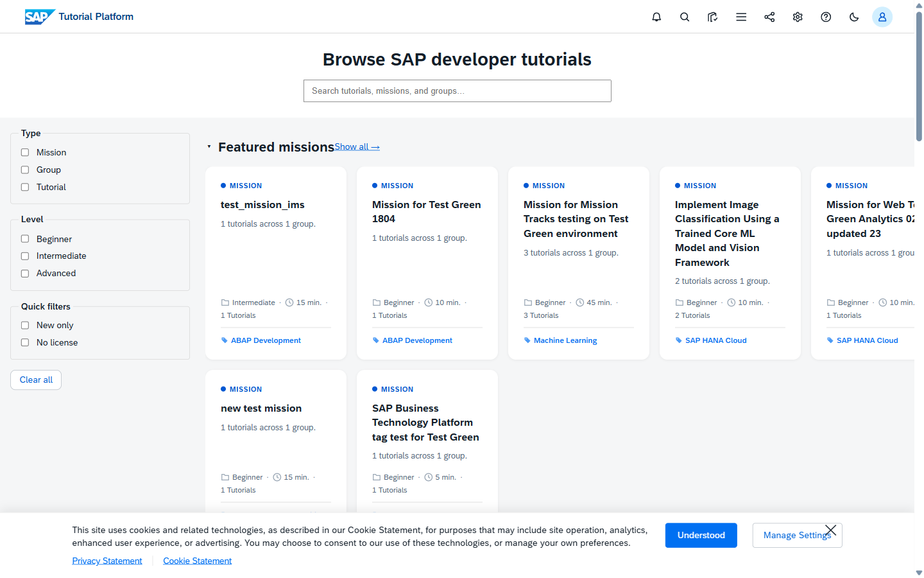Open the Privacy Statement link
The width and height of the screenshot is (924, 578).
point(107,561)
